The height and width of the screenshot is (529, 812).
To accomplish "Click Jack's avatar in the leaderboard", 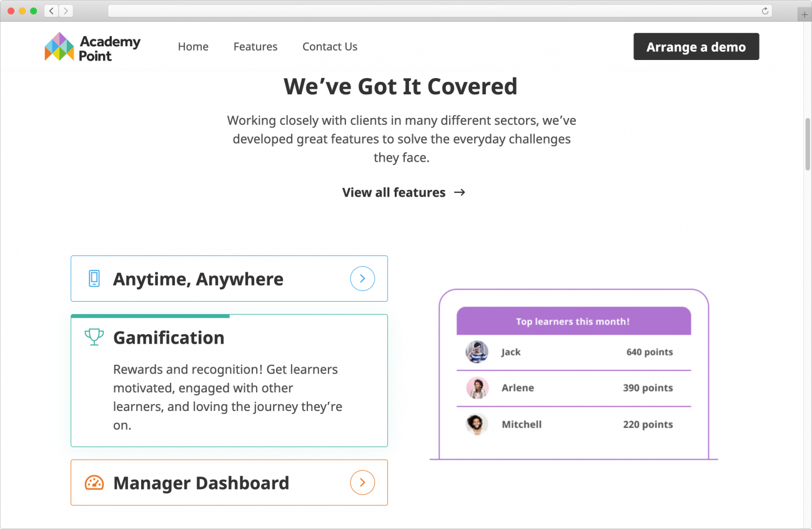I will pos(477,352).
